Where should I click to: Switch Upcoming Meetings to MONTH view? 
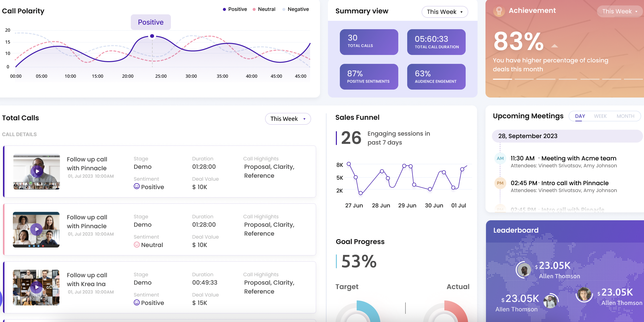(x=625, y=116)
